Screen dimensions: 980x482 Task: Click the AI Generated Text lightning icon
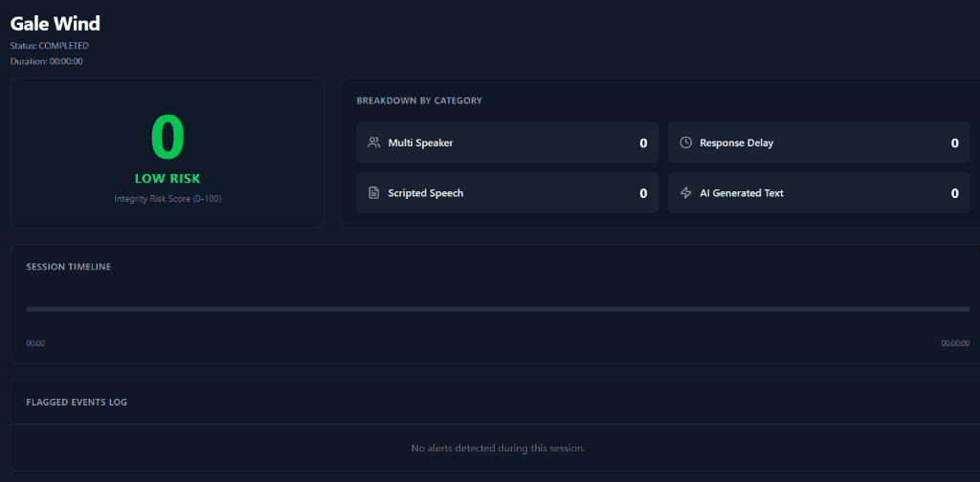pyautogui.click(x=685, y=193)
